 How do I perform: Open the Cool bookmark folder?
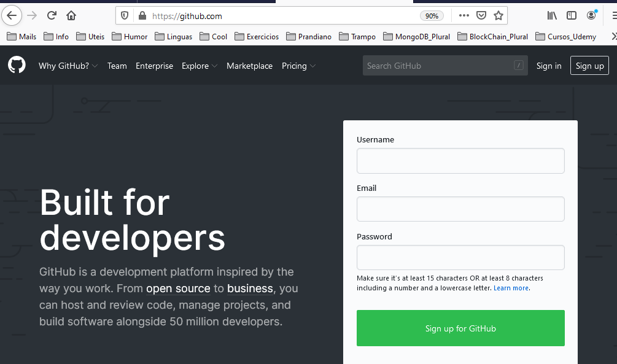pos(213,37)
